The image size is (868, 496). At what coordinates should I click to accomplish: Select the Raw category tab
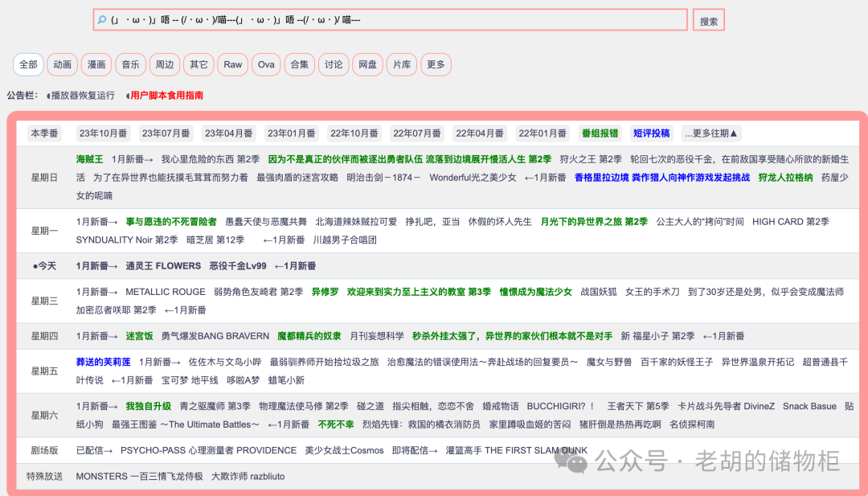[x=232, y=65]
